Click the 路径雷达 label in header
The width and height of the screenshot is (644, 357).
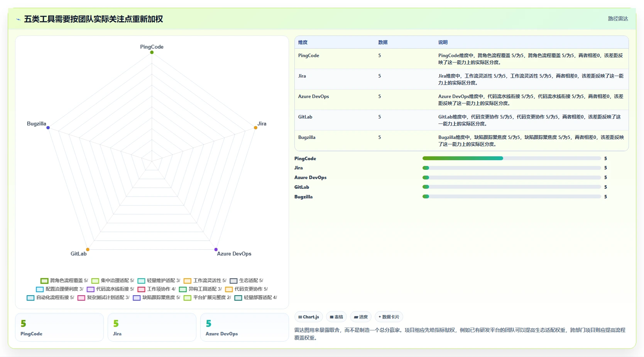pyautogui.click(x=618, y=19)
